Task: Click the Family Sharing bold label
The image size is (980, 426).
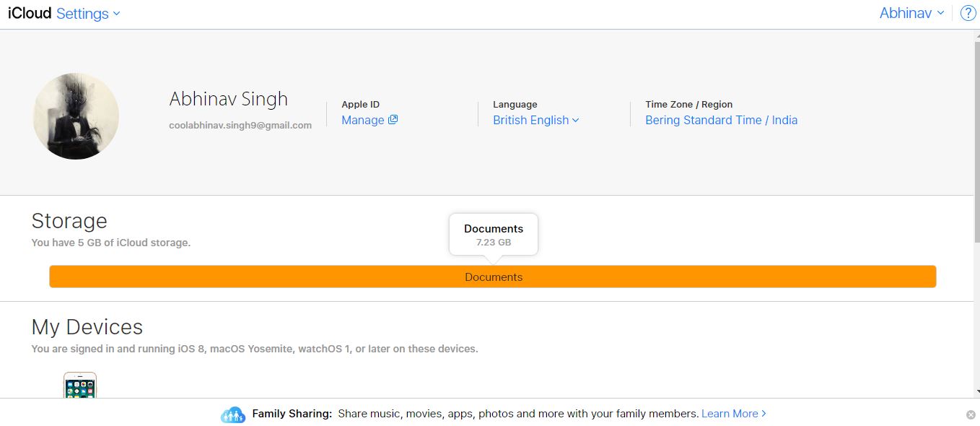Action: point(292,414)
